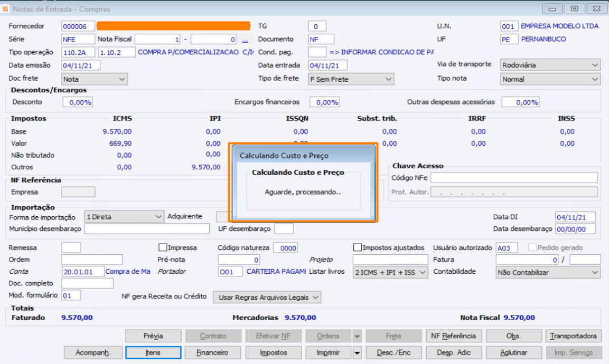Viewport: 609px width, 364px height.
Task: Open the Itens button
Action: point(153,353)
